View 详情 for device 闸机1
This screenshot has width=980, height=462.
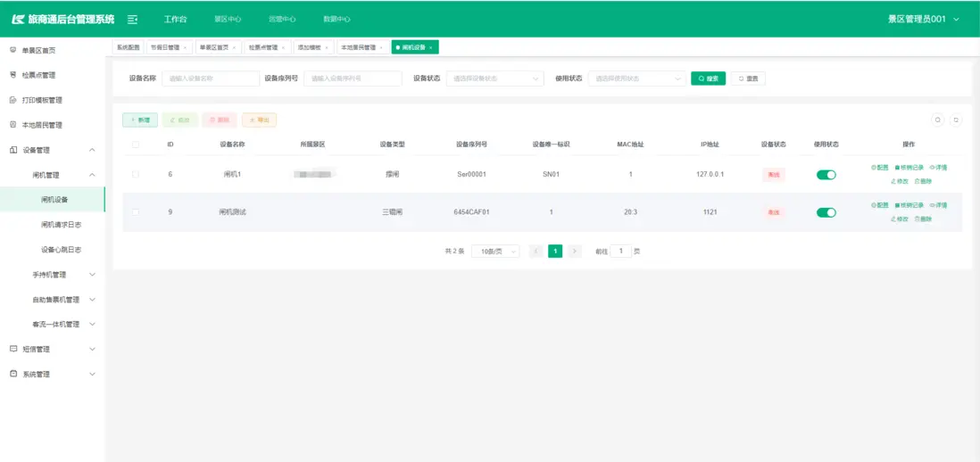[x=938, y=168]
